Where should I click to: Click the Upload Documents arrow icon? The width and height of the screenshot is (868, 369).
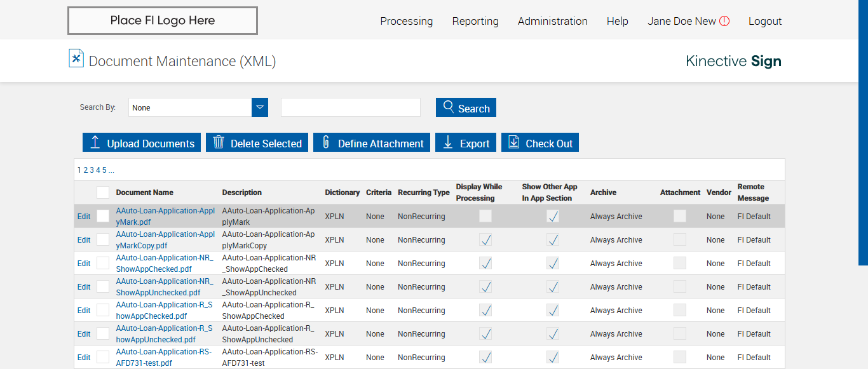coord(95,142)
